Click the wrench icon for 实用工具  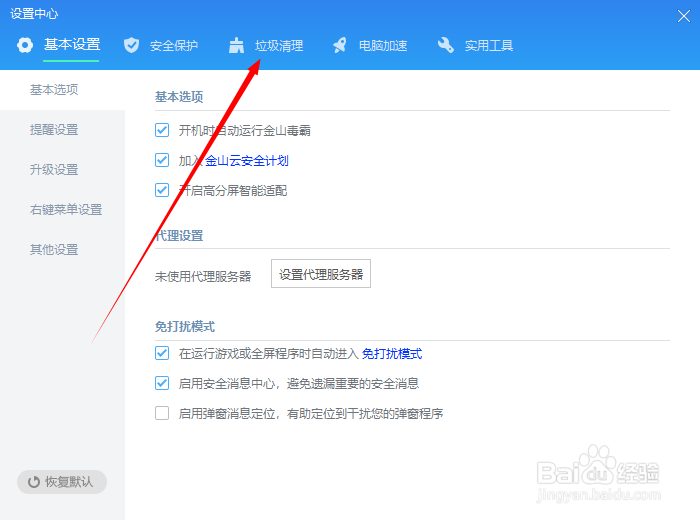click(x=446, y=45)
